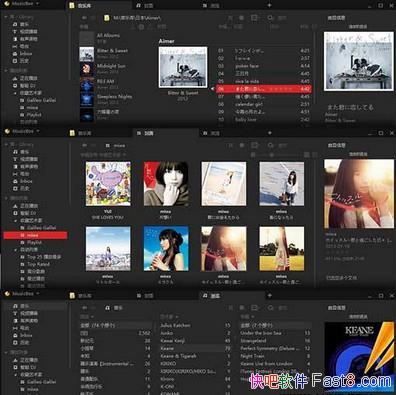Switch to yellow-icon library tab in middle window
The image size is (396, 395).
click(100, 133)
